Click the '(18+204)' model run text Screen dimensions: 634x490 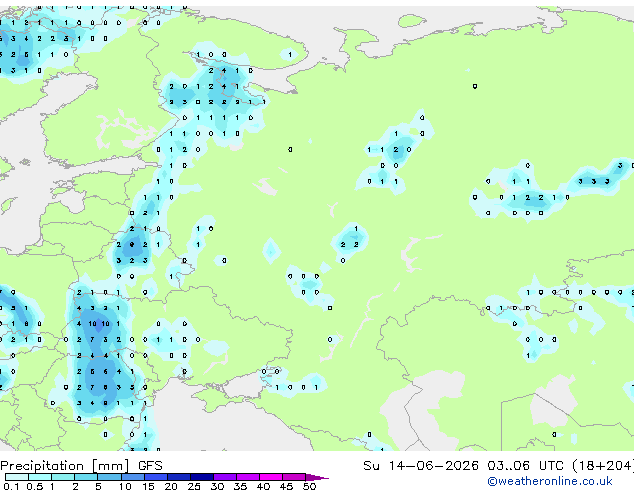(602, 466)
